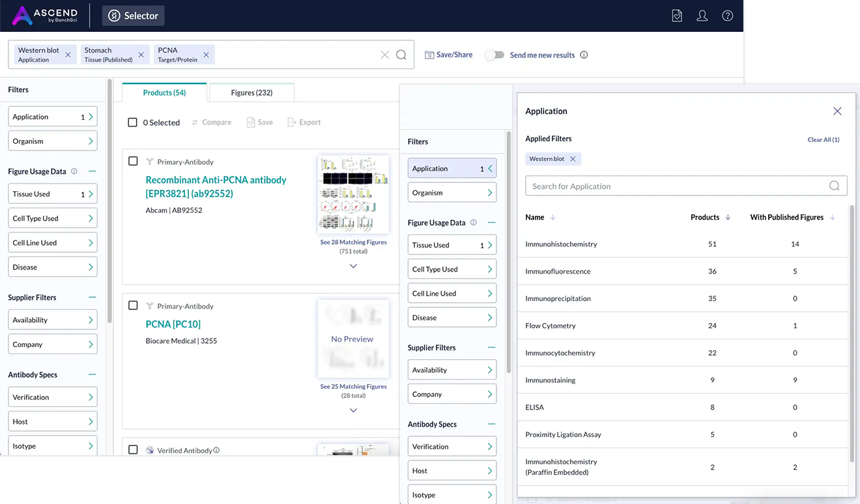
Task: Open the help question mark icon
Action: [x=727, y=15]
